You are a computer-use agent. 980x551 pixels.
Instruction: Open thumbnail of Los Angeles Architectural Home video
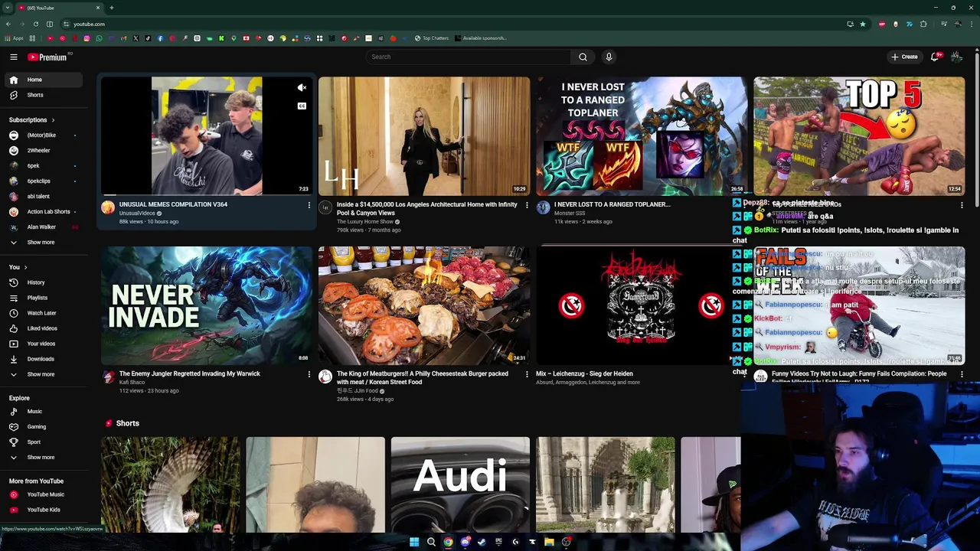coord(424,136)
